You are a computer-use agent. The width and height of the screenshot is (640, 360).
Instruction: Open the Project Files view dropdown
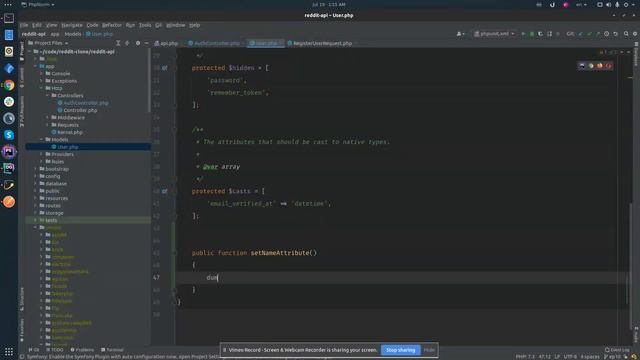48,43
